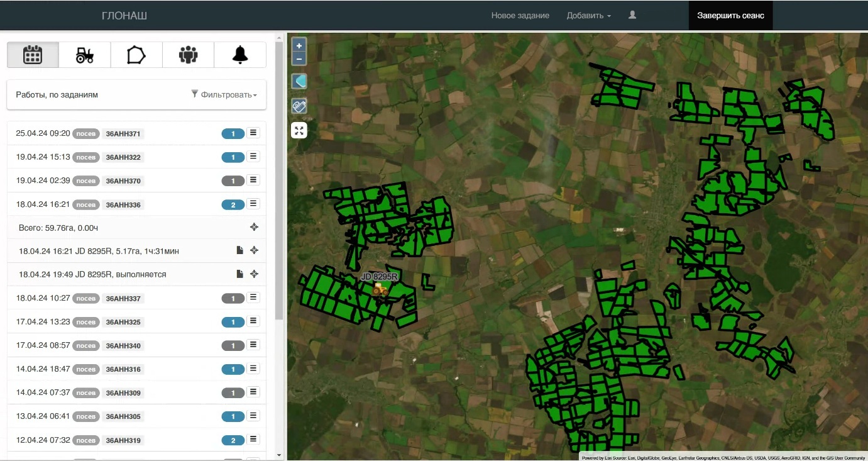The image size is (868, 461).
Task: Open menu for task 36AHH371
Action: coord(253,133)
